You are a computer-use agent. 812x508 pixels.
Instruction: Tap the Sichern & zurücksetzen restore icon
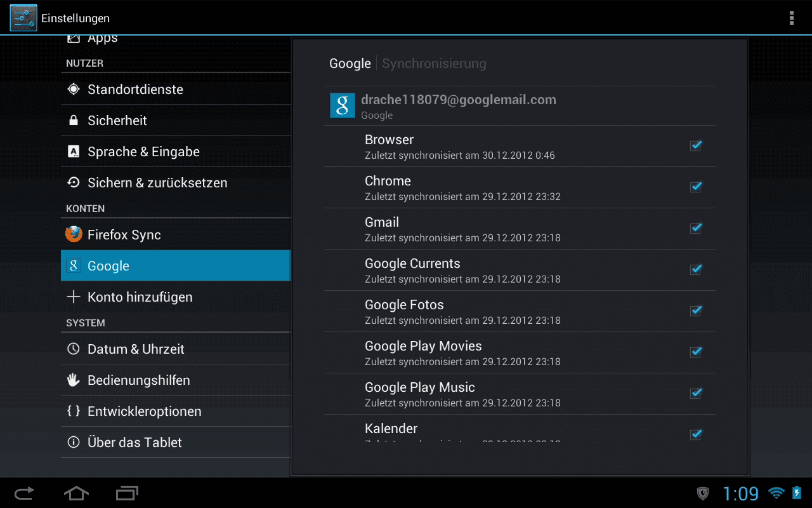(x=74, y=183)
